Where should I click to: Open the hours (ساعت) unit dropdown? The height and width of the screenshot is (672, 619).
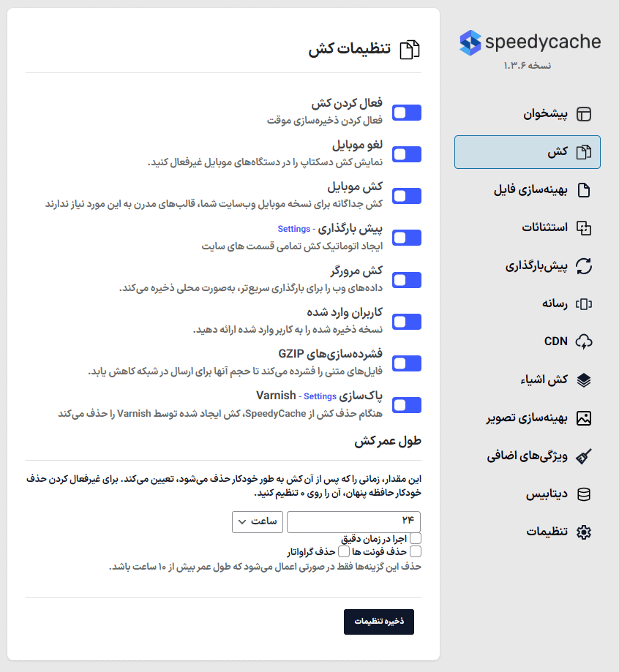point(258,521)
